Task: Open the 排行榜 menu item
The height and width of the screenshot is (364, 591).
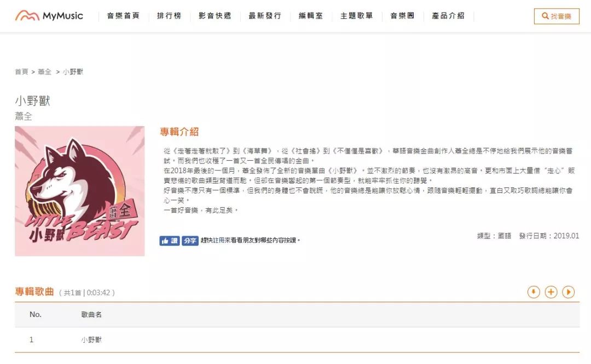Action: point(169,16)
